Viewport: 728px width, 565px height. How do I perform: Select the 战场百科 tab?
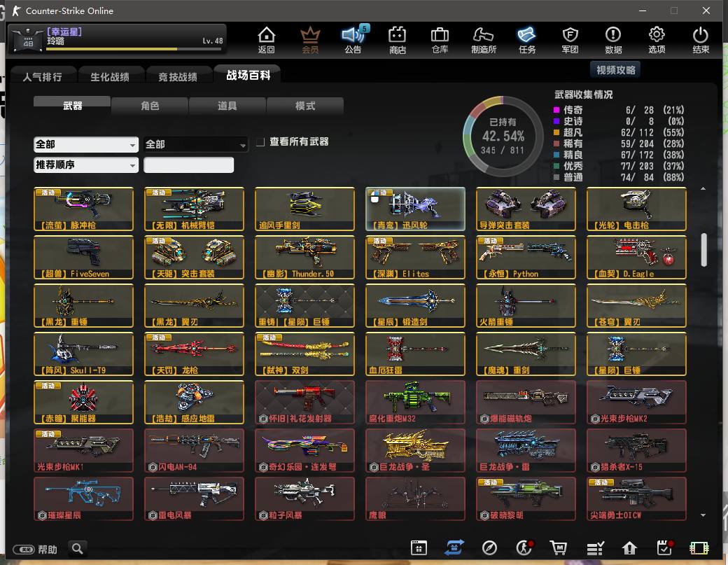[x=248, y=75]
